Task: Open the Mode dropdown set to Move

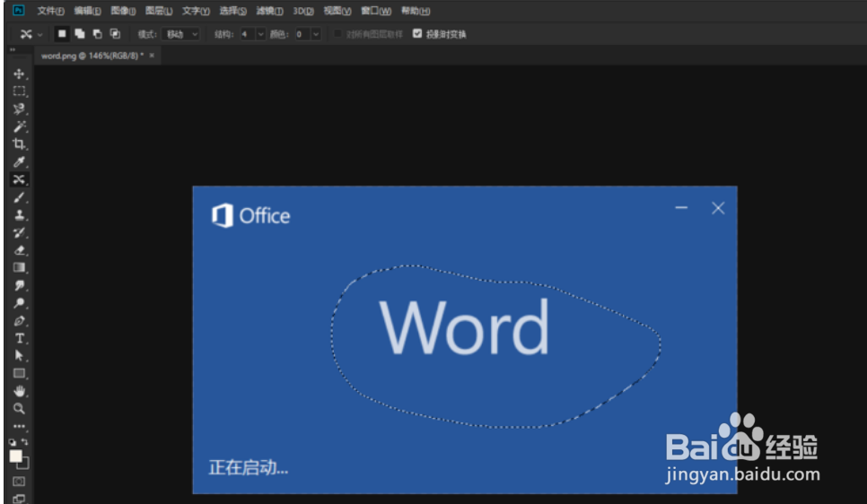Action: (181, 34)
